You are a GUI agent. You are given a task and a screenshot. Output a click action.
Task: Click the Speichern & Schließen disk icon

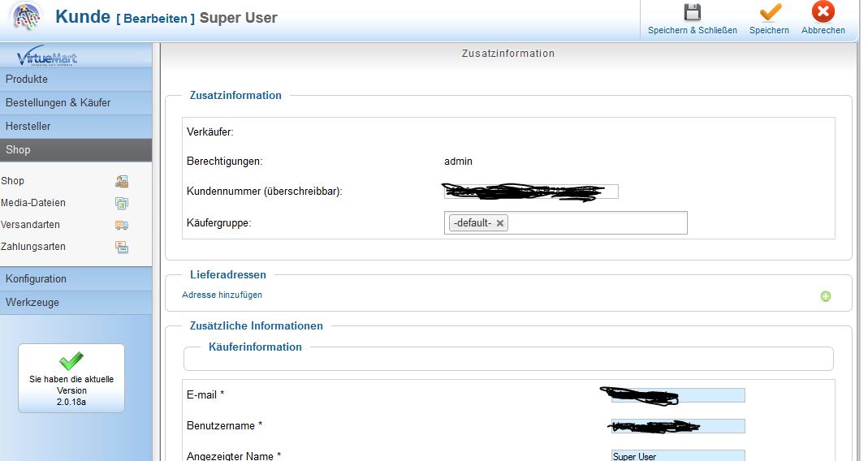(x=692, y=12)
